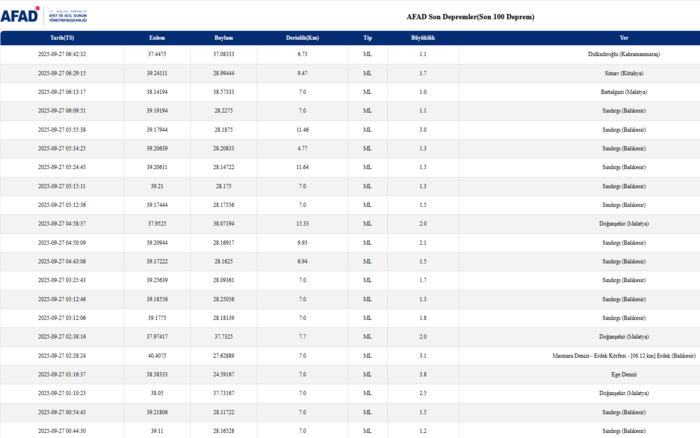Click the Büyüklük column header

pos(423,37)
